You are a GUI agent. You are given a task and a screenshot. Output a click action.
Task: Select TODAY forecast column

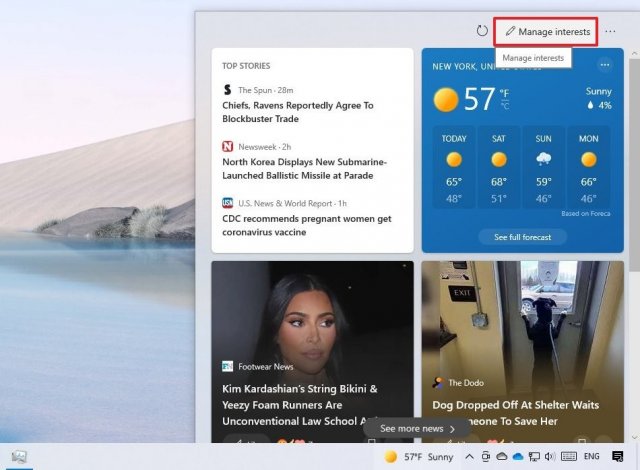click(454, 167)
